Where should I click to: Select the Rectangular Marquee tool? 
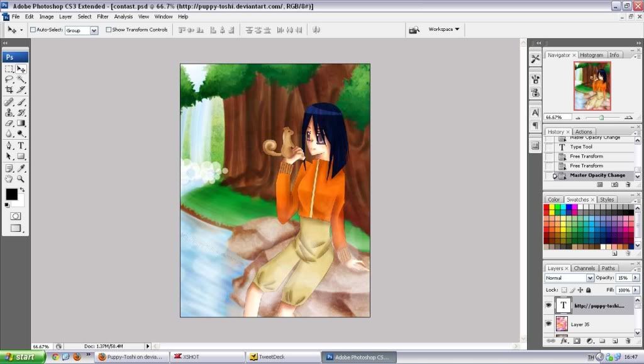[9, 69]
